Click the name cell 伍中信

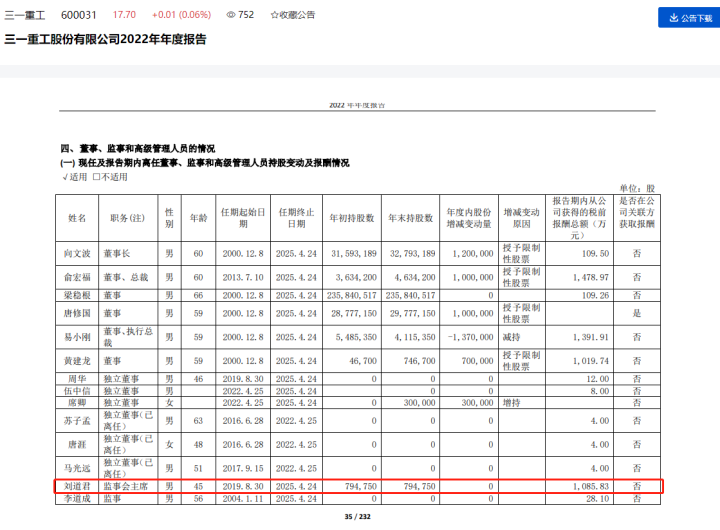[x=77, y=391]
